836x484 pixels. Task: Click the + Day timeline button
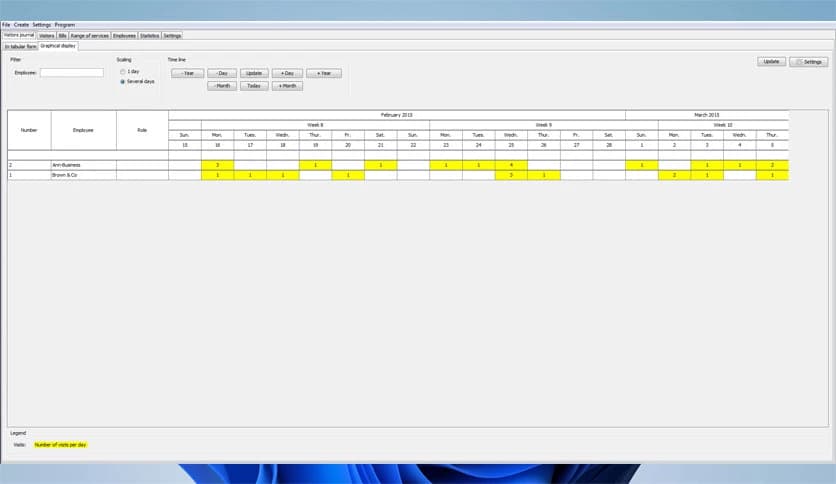pyautogui.click(x=287, y=73)
